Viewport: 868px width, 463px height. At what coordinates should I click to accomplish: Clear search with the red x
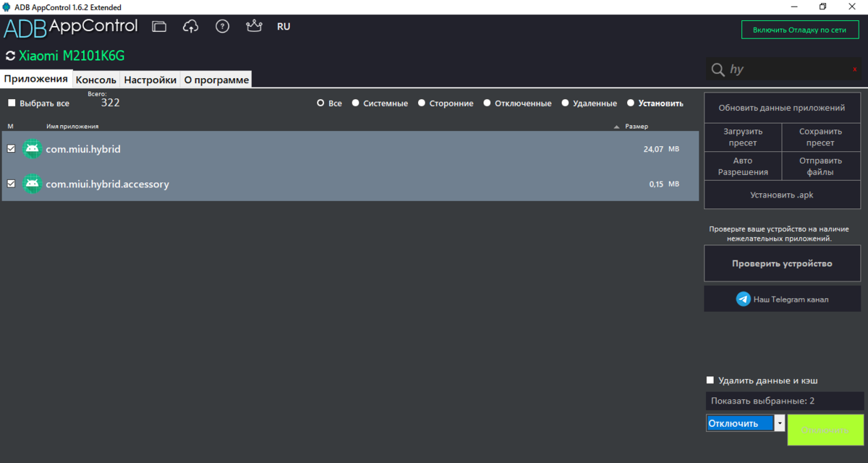tap(854, 69)
